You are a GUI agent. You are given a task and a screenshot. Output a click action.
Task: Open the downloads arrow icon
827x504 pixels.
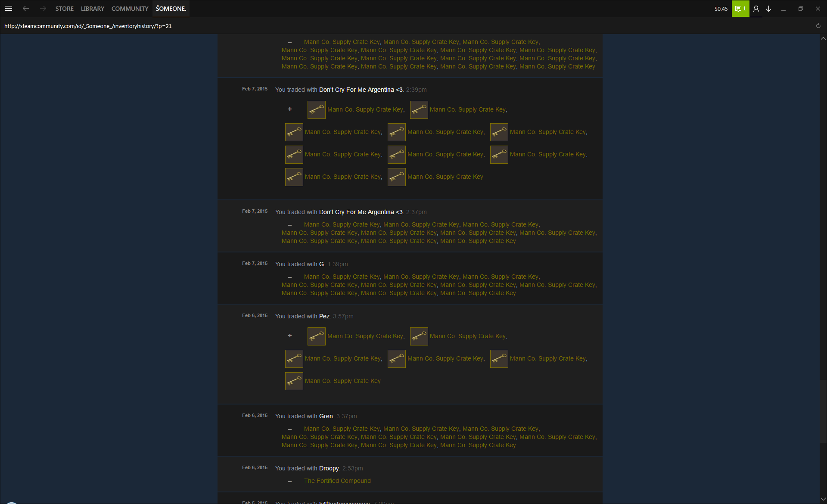(x=768, y=9)
